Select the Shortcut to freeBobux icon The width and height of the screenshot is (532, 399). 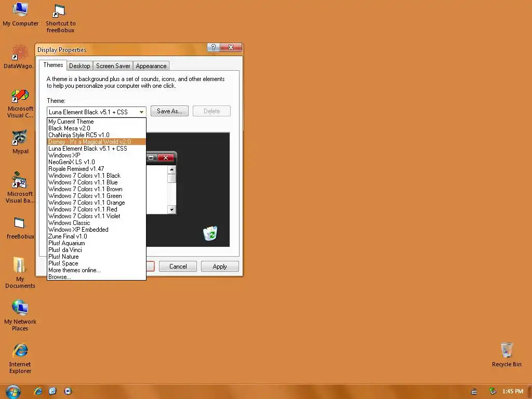click(x=60, y=18)
